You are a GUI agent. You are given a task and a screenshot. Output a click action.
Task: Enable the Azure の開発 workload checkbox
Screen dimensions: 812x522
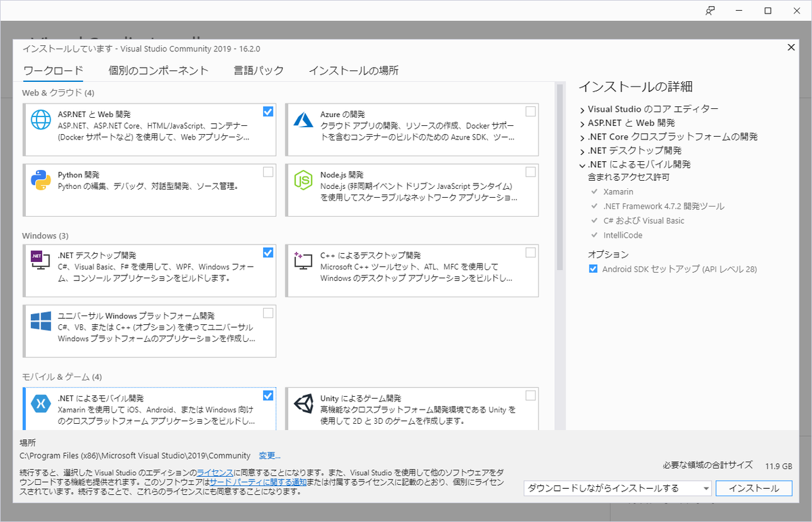point(531,111)
